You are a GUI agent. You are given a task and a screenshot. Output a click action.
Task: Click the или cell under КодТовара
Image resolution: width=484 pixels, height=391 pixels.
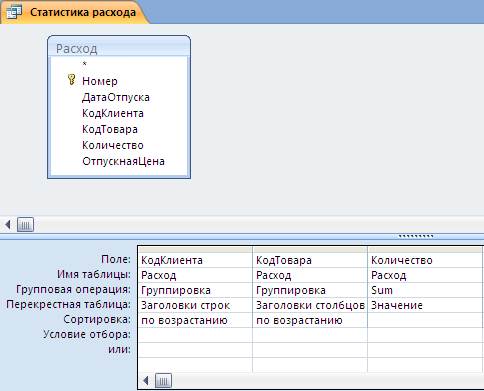coord(310,350)
